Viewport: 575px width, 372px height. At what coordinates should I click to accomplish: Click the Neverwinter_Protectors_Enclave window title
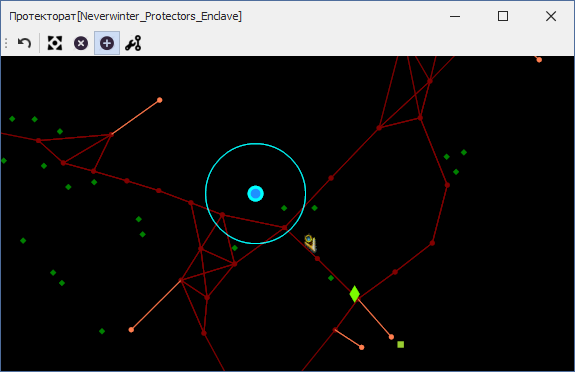point(160,17)
